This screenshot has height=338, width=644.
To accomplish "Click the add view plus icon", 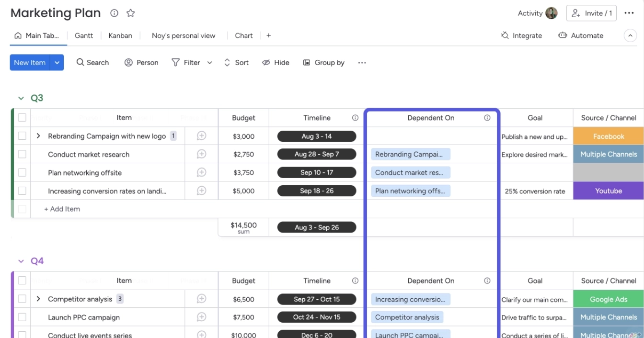I will click(x=268, y=35).
